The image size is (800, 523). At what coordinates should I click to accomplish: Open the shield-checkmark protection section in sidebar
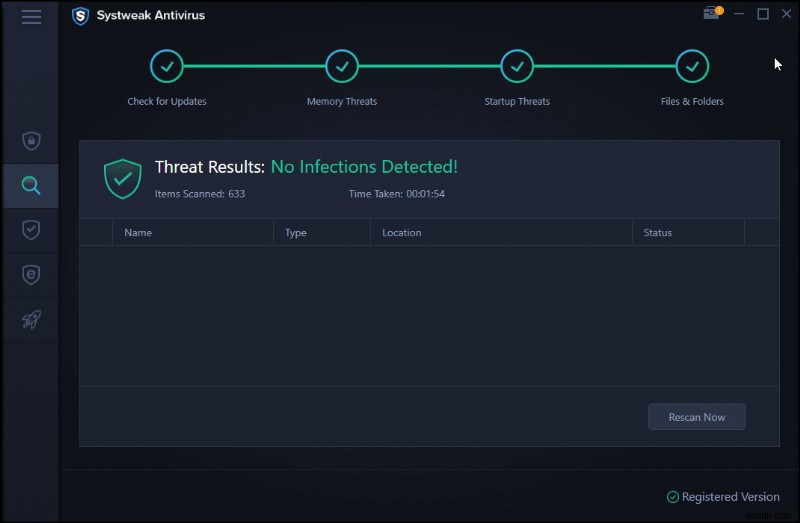point(31,230)
